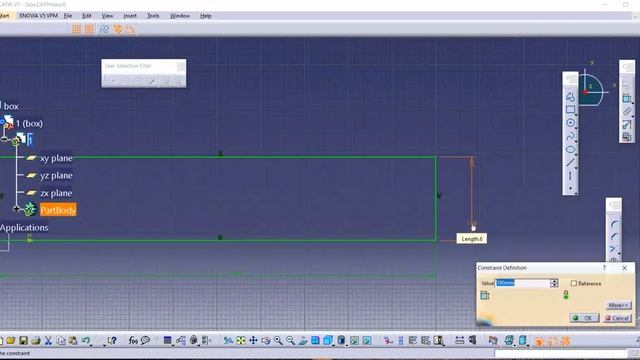640x360 pixels.
Task: Open the Insert menu
Action: pos(130,16)
